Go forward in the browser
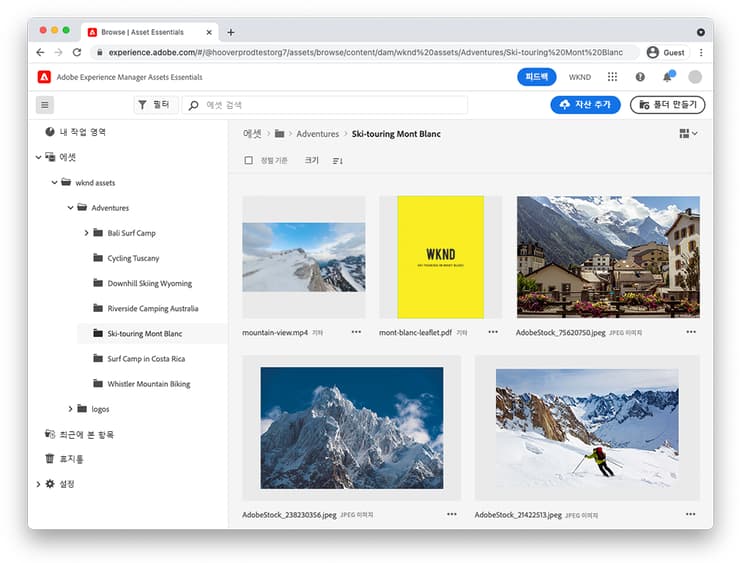This screenshot has width=750, height=563. (x=58, y=53)
